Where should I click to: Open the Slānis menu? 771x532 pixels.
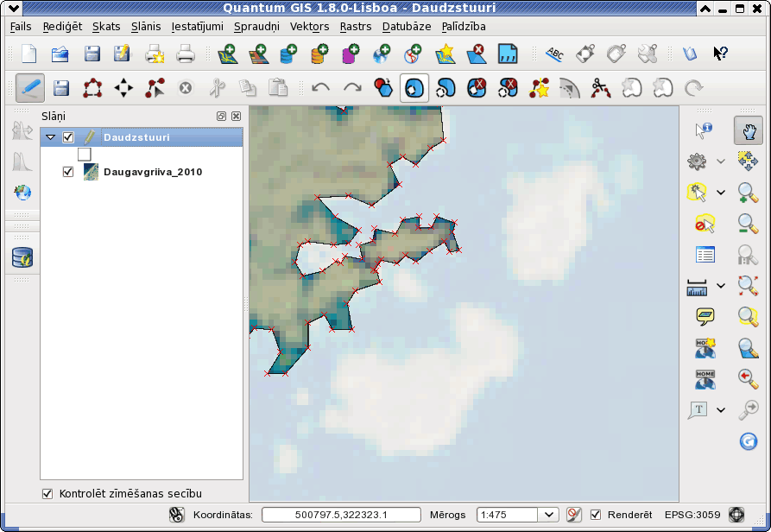(x=146, y=27)
